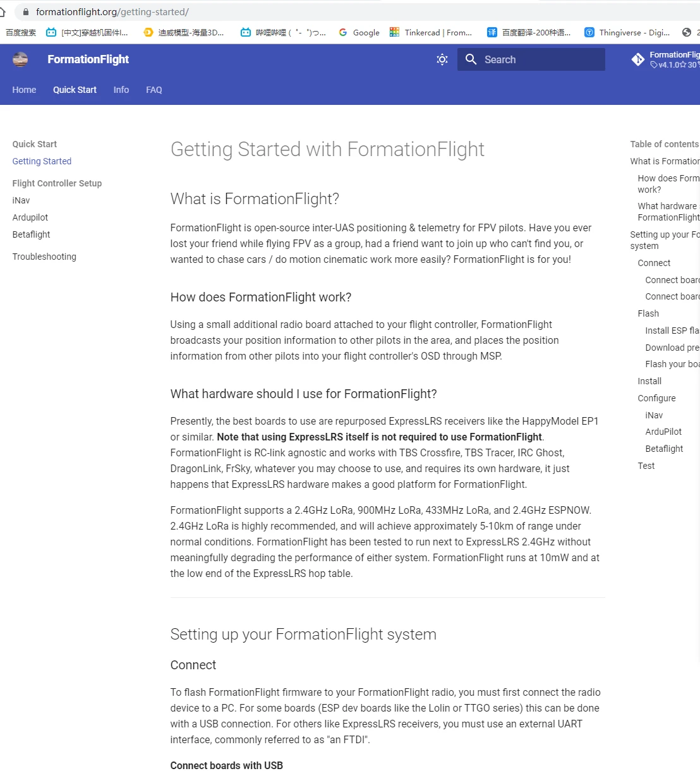Open the Google bookmark
Screen dimensions: 700x771
pos(359,32)
